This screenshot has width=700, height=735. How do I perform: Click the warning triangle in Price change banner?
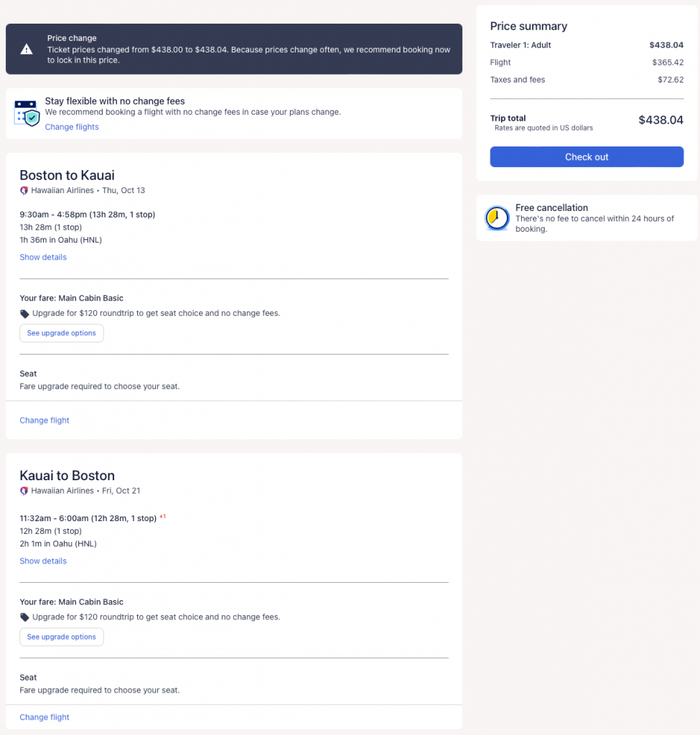point(27,50)
